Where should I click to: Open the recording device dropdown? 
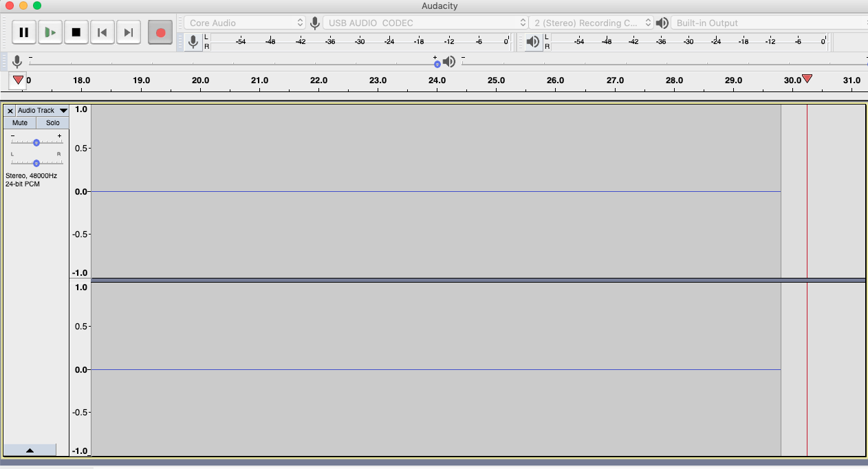click(x=424, y=22)
